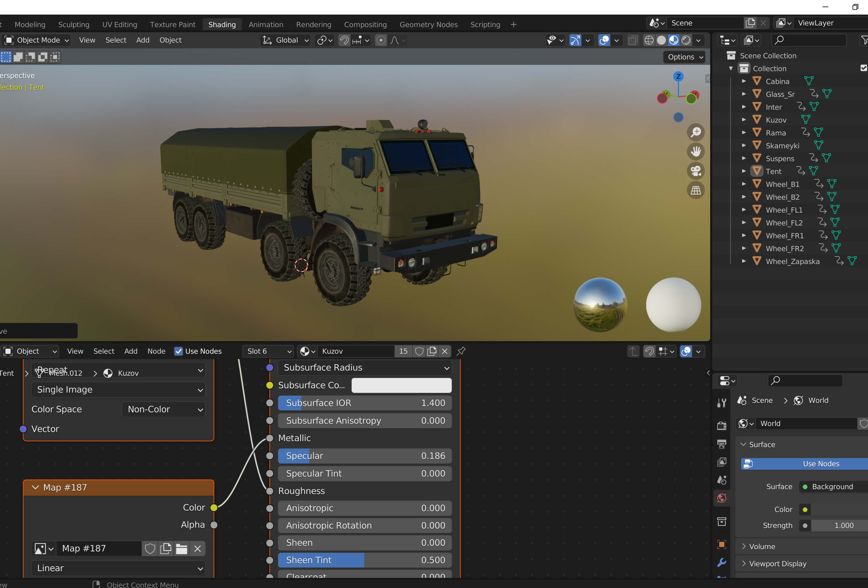The image size is (868, 588).
Task: Open Object Mode dropdown
Action: coord(36,40)
